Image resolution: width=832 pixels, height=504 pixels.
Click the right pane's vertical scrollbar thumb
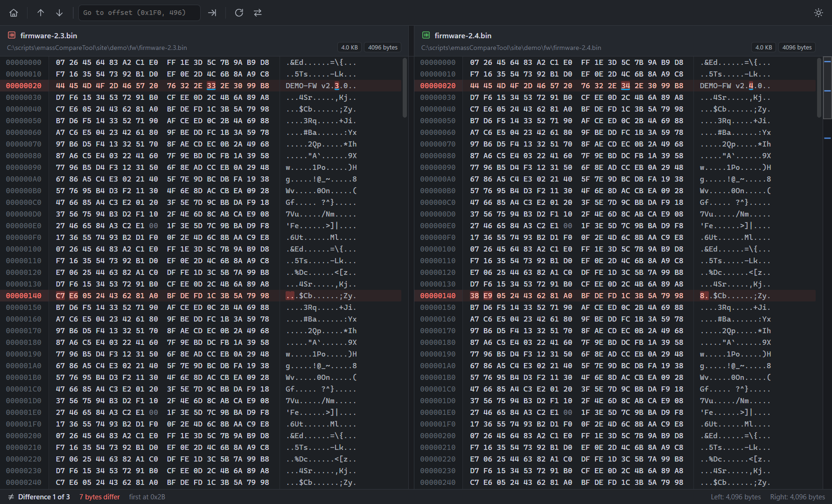pyautogui.click(x=819, y=87)
